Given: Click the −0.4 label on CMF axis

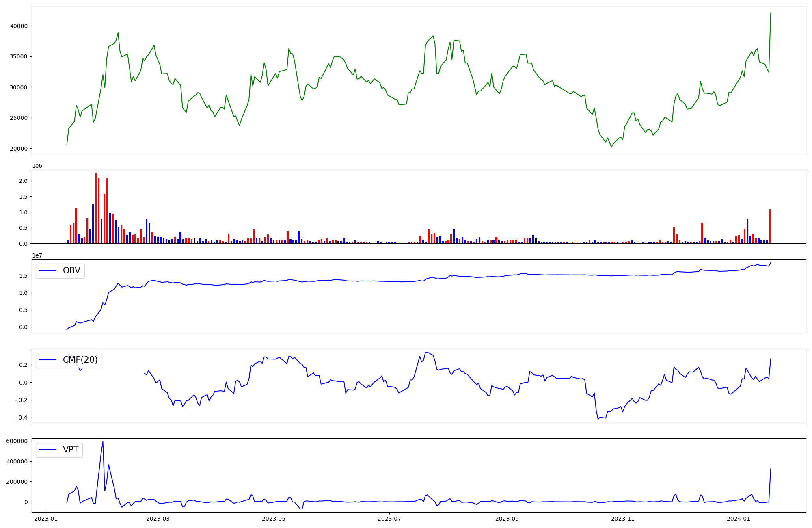Looking at the screenshot, I should click(x=20, y=418).
